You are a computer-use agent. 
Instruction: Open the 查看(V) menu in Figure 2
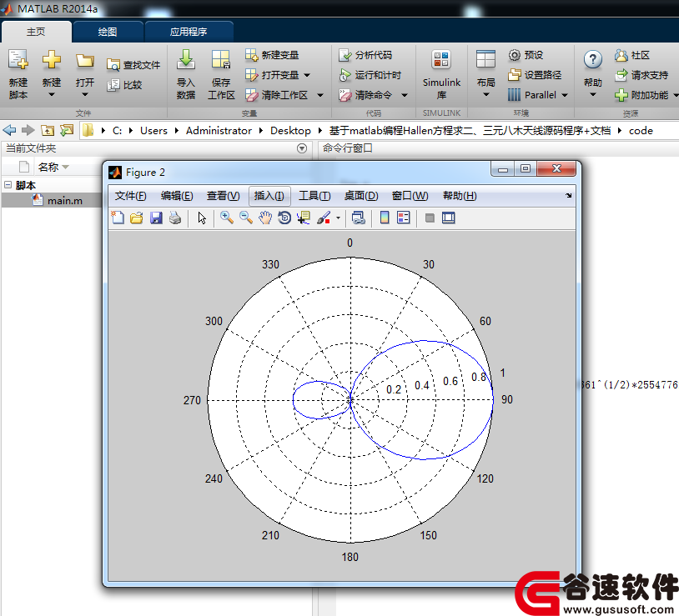tap(223, 196)
